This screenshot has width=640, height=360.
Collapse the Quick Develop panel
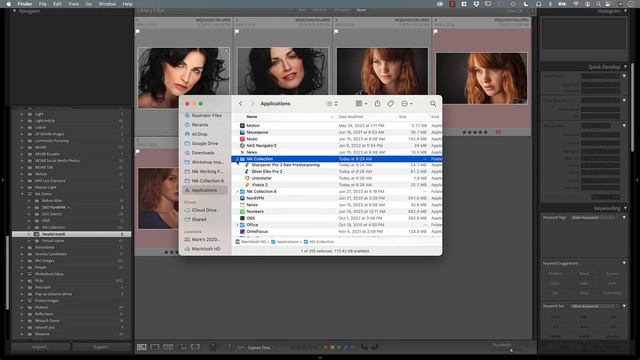click(624, 67)
